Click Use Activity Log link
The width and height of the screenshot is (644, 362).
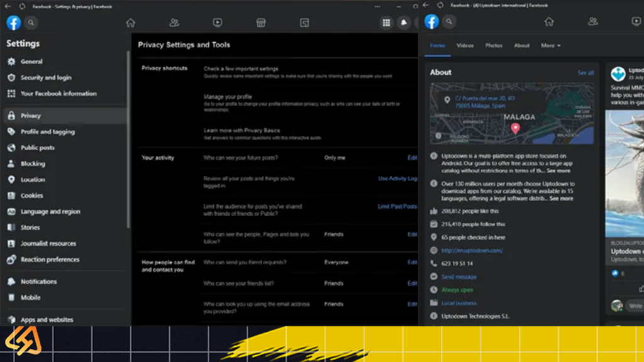[x=397, y=178]
